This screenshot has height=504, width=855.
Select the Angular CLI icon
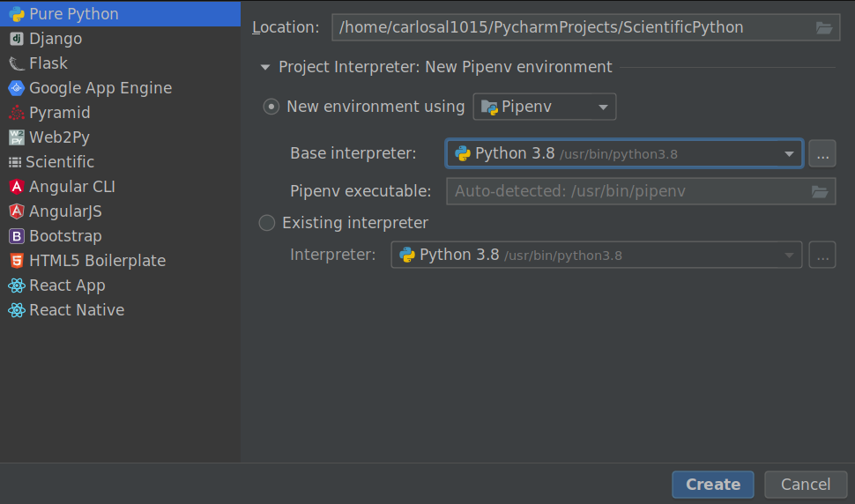[x=17, y=187]
